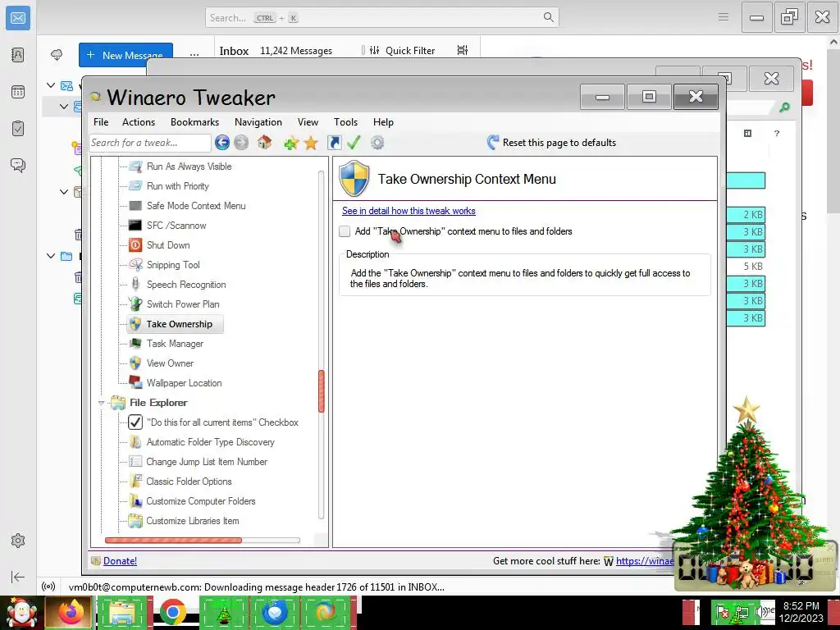Toggle Quick Filter in Thunderbird
Screen dimensions: 840x630
click(402, 50)
